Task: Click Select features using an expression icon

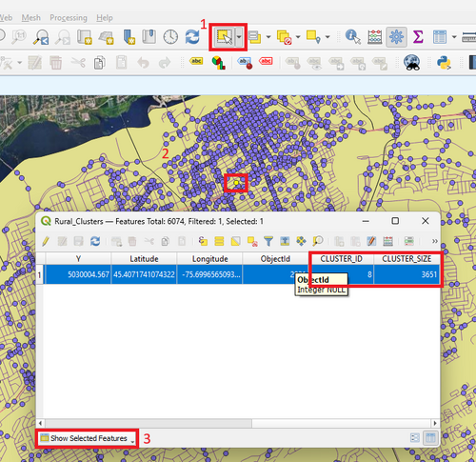Action: 203,241
